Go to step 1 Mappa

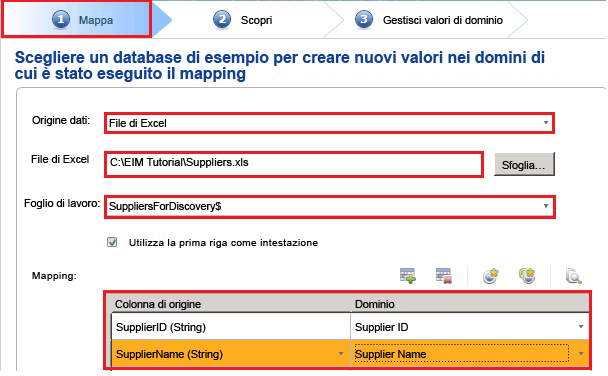77,19
